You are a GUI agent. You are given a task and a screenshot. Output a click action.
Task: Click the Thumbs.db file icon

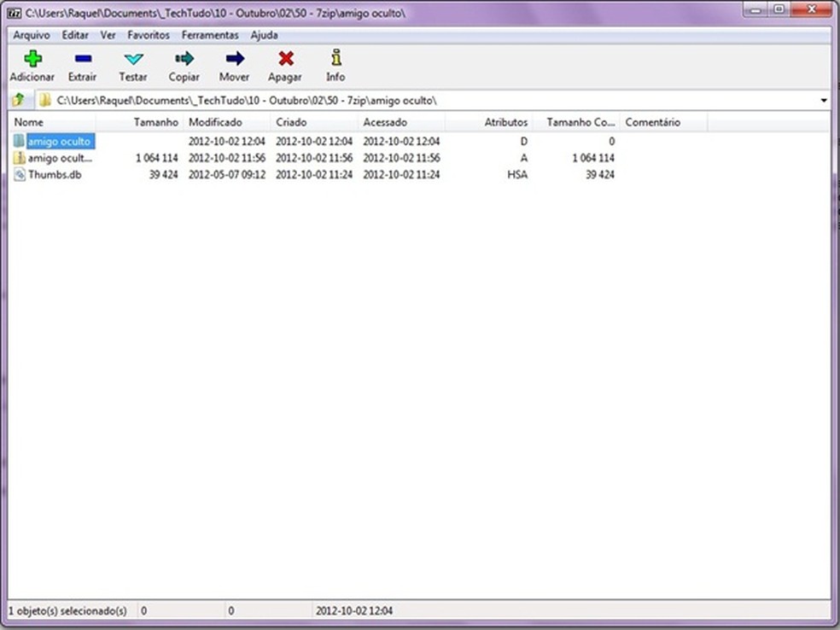[x=20, y=174]
